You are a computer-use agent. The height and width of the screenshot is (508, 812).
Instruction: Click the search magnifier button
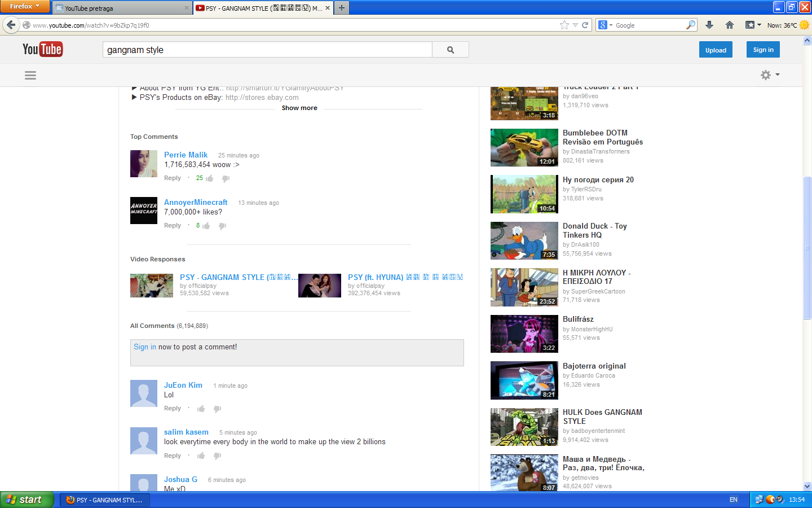tap(451, 50)
